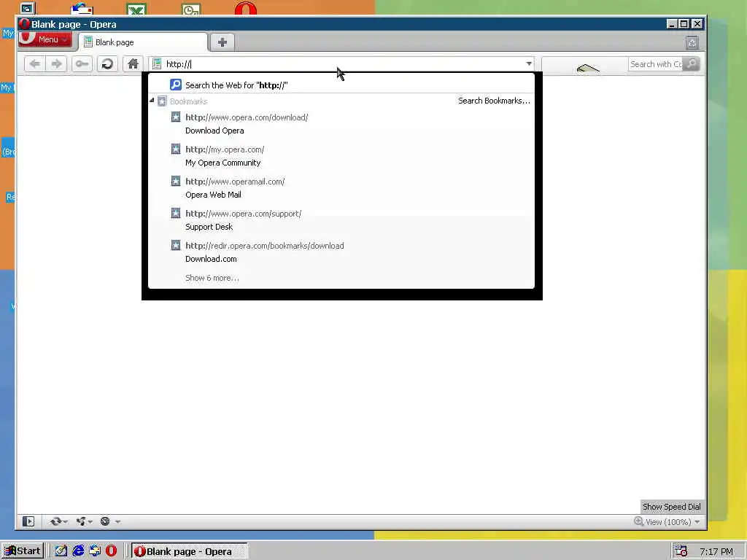
Task: Select the www.opera.com/download/ bookmark suggestion
Action: (247, 117)
